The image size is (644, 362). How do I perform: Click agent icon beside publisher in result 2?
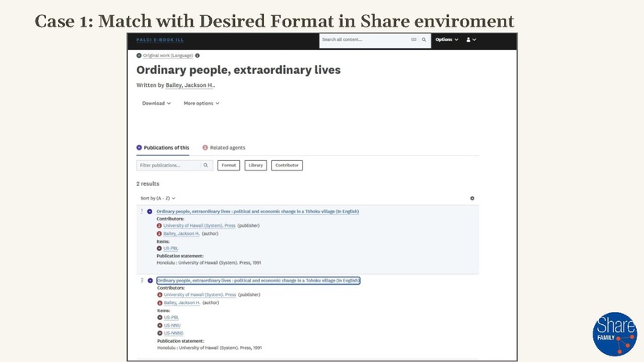coord(159,294)
